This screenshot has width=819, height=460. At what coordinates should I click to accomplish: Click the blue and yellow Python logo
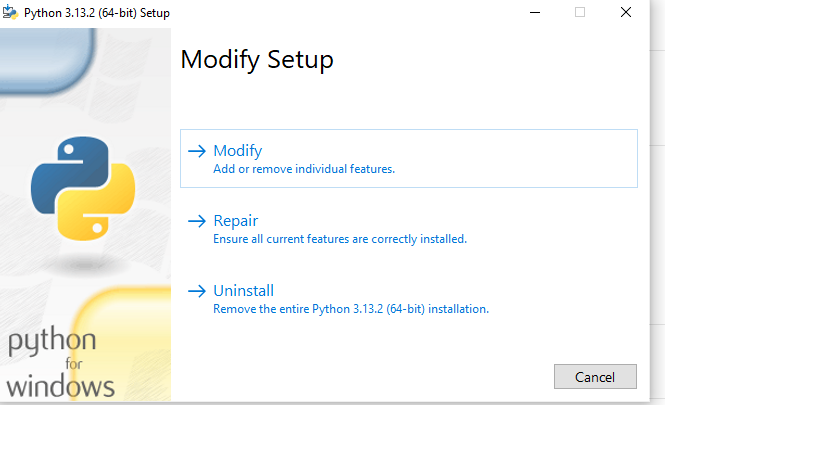click(x=83, y=189)
